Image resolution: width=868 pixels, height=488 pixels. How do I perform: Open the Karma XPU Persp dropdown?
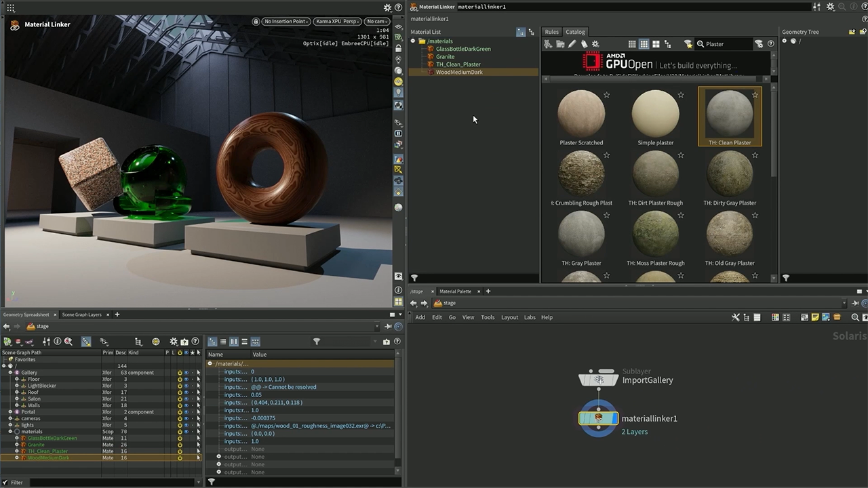pyautogui.click(x=337, y=21)
